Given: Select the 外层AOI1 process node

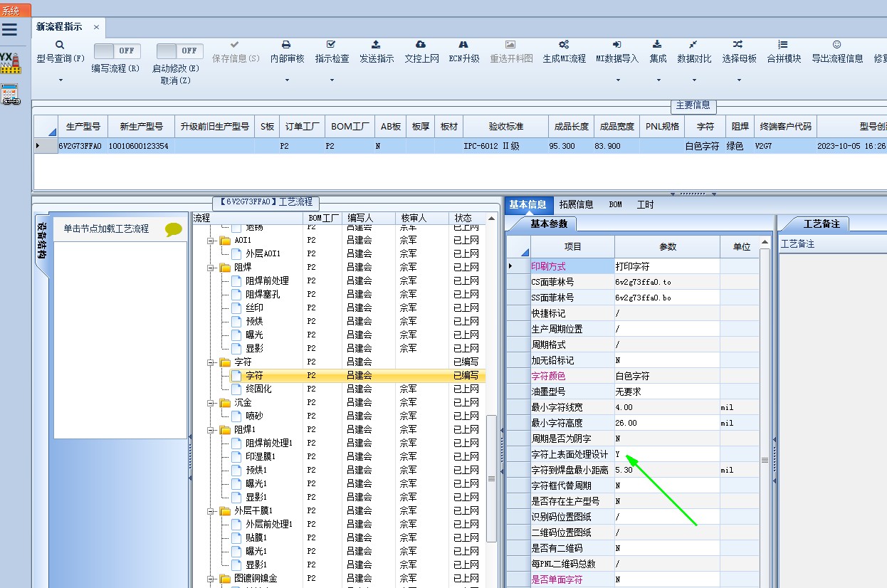Looking at the screenshot, I should [263, 254].
